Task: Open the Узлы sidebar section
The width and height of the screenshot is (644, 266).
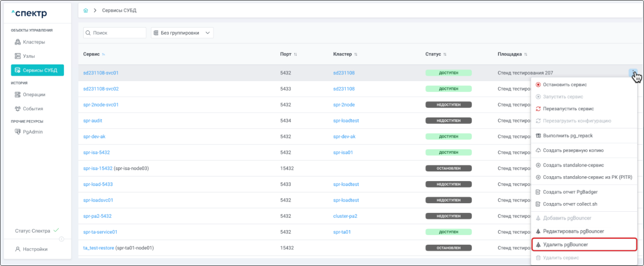Action: coord(29,56)
